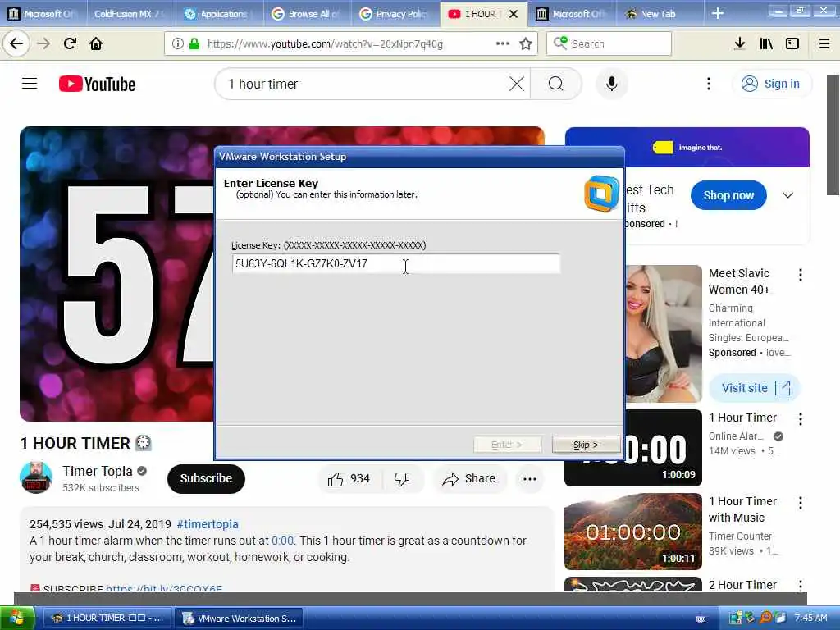Open site information icon in address bar
The image size is (840, 630).
point(177,44)
